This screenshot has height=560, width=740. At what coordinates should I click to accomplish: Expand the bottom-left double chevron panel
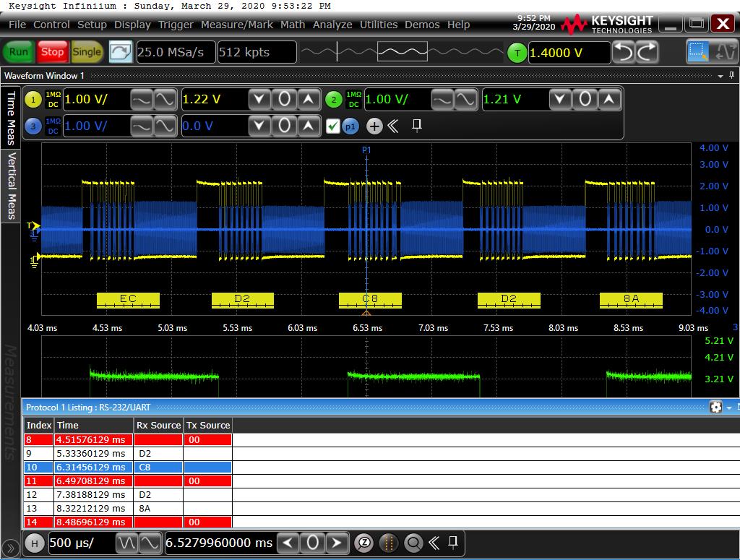(10, 548)
